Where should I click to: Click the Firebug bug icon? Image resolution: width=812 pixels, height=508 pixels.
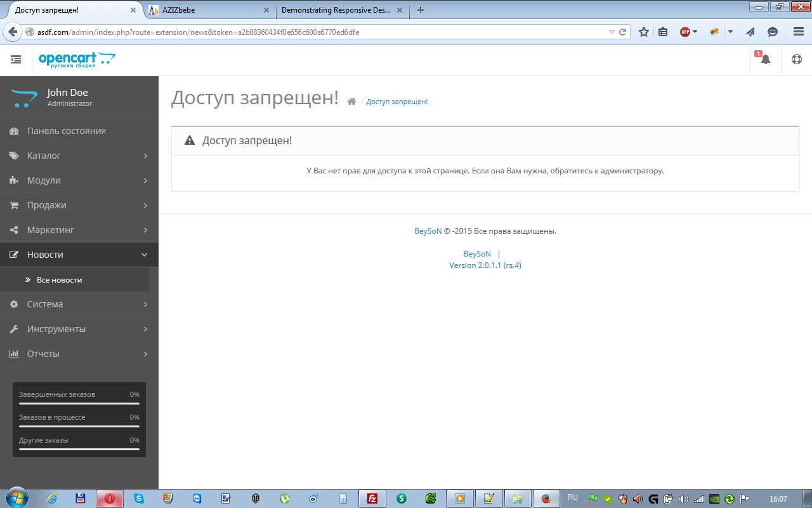click(714, 32)
